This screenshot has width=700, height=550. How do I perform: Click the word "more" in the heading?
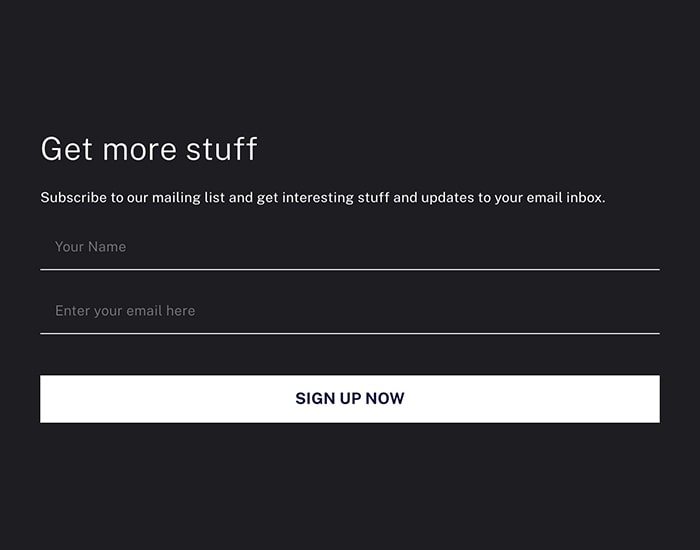[139, 150]
